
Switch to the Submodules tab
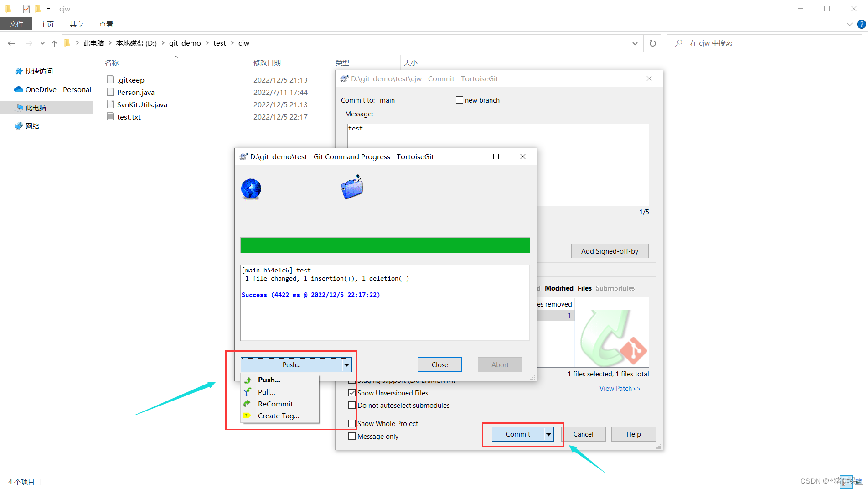coord(615,288)
